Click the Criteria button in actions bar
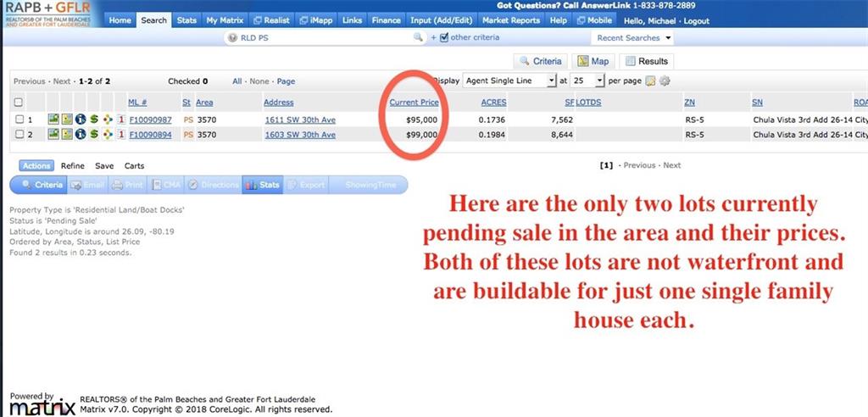This screenshot has width=868, height=417. coord(42,185)
